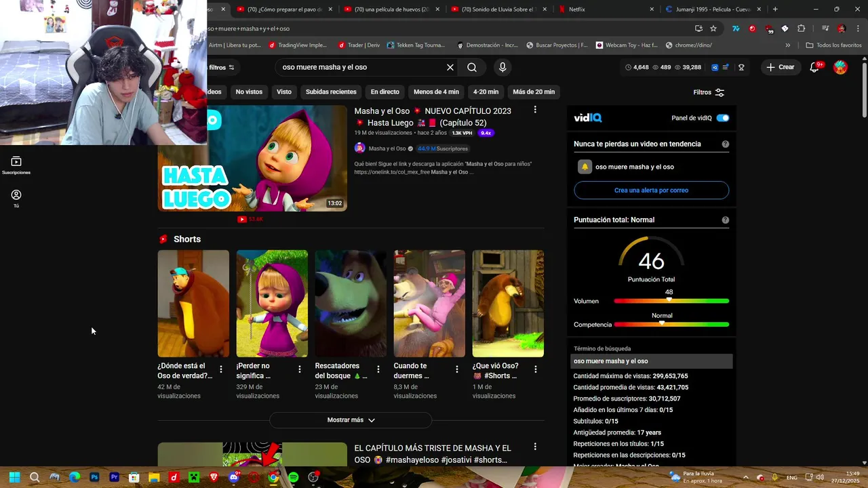Select the 'Visto' filter chip

[x=284, y=91]
